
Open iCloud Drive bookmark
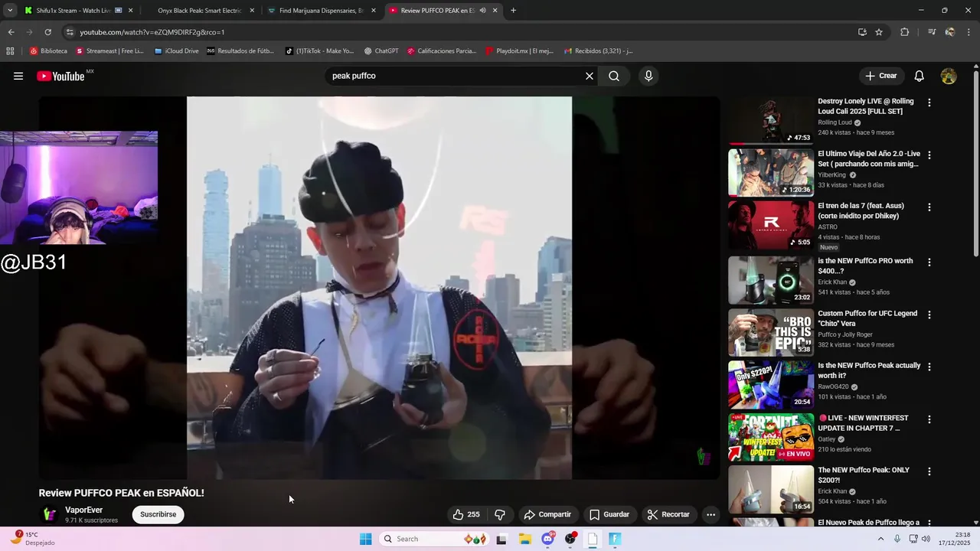[x=176, y=51]
